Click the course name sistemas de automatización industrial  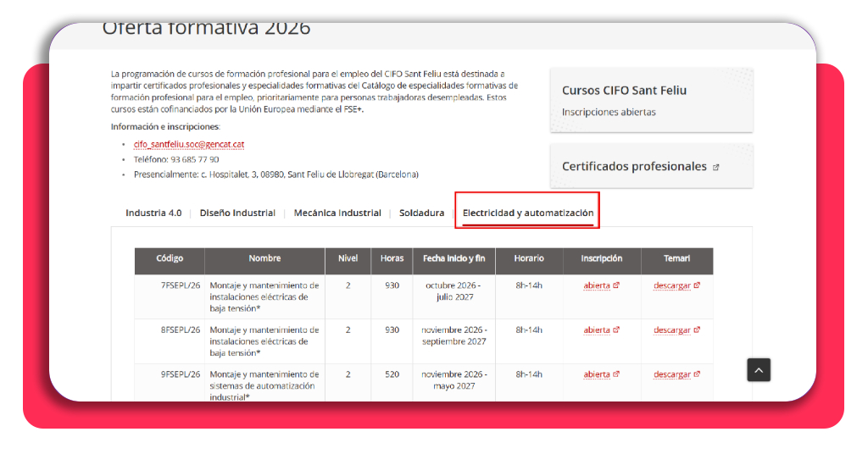click(x=263, y=386)
